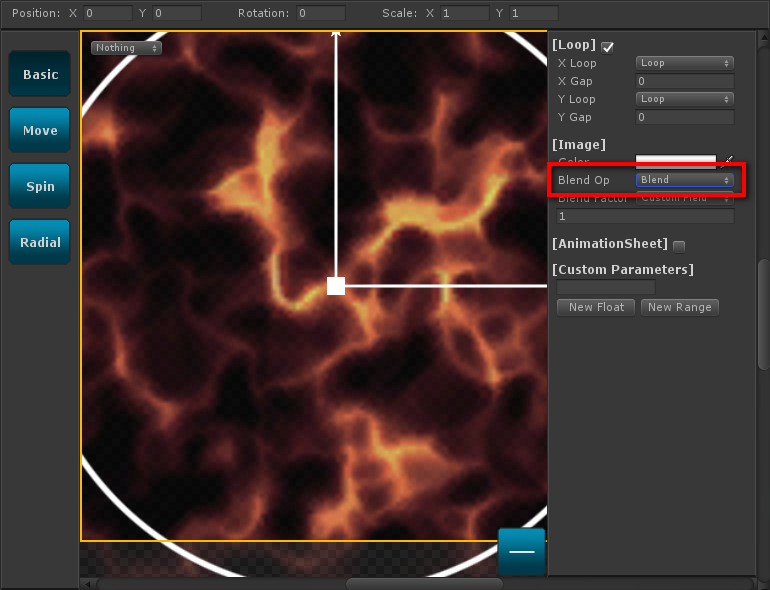The image size is (770, 590).
Task: Click the horizontal scrollbar thumb
Action: tap(424, 584)
